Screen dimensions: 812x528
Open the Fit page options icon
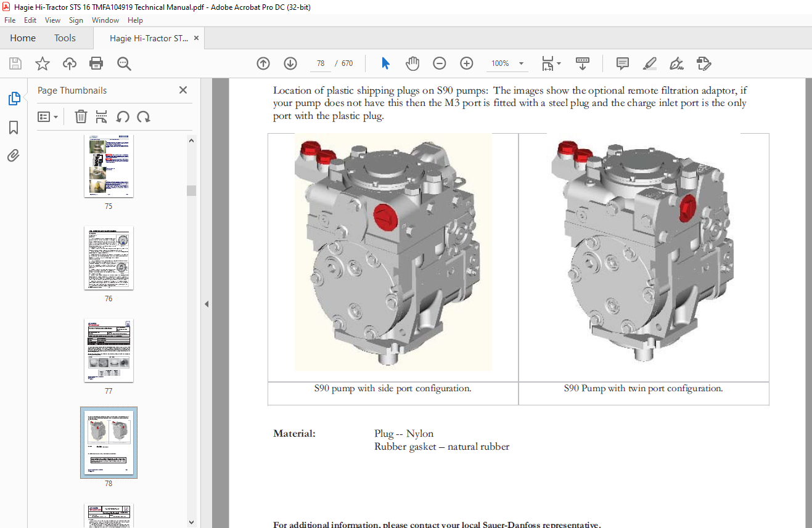point(547,63)
